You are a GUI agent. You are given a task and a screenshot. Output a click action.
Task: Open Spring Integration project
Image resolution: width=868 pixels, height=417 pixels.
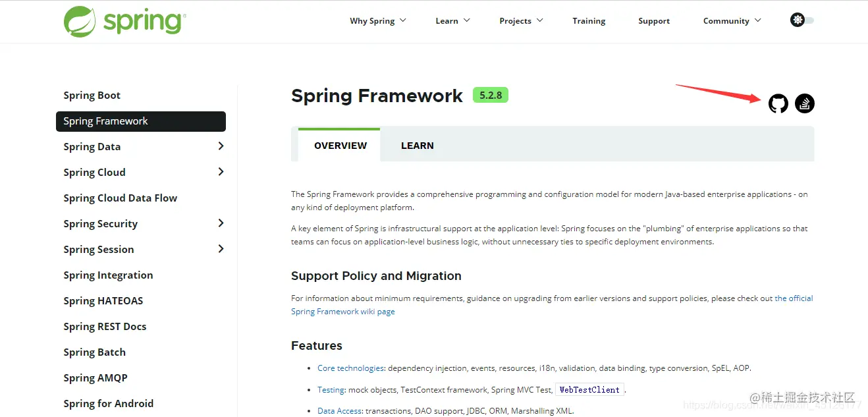[108, 275]
